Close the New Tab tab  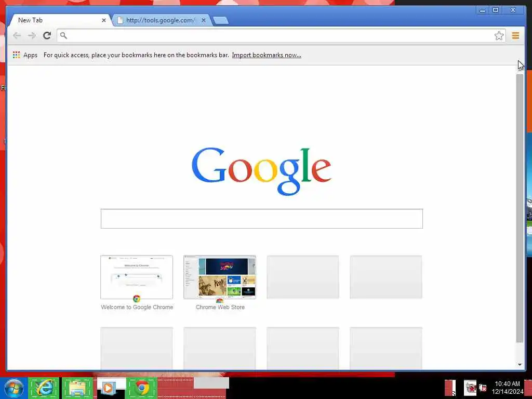tap(104, 20)
